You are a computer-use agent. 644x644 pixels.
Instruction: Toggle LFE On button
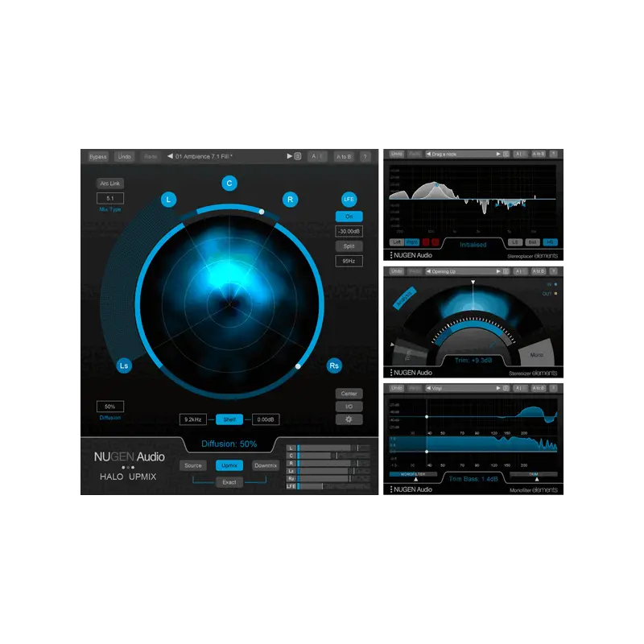click(x=349, y=217)
